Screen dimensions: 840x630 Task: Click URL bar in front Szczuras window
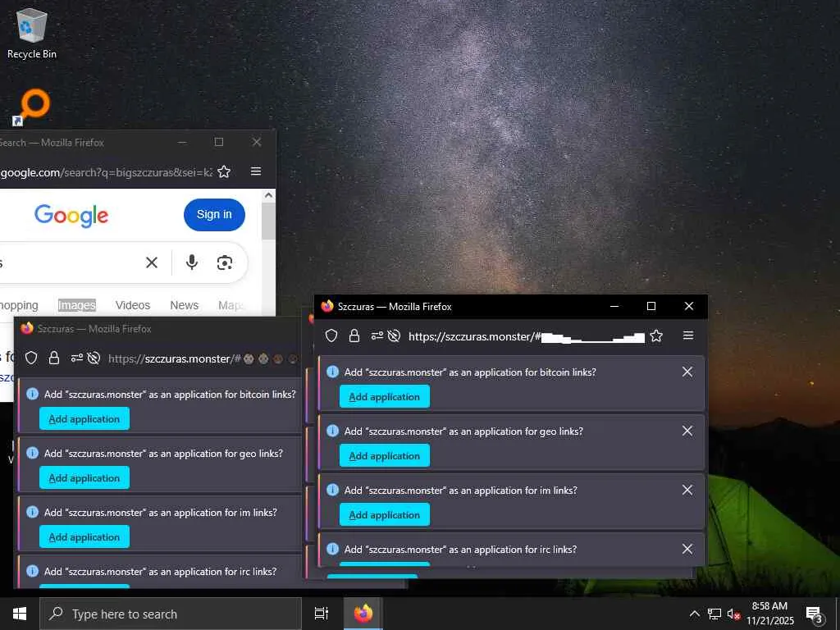click(x=526, y=336)
